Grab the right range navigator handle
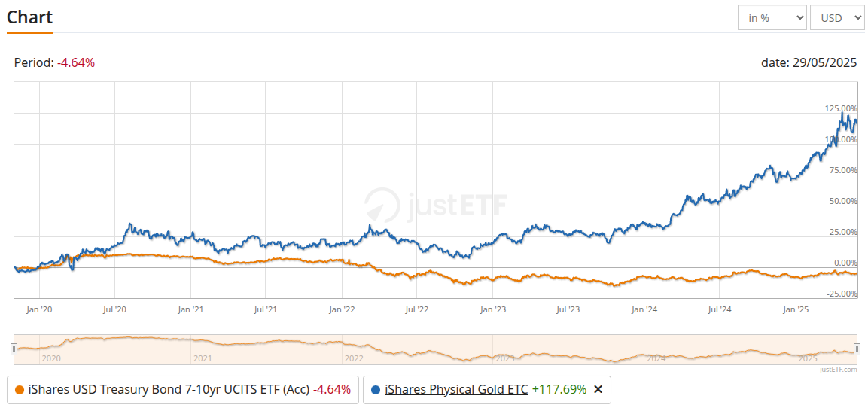The height and width of the screenshot is (408, 868). click(x=857, y=349)
